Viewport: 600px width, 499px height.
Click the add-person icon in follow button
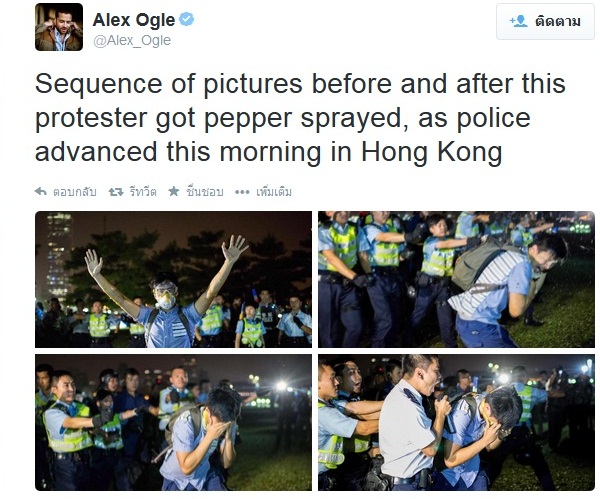(x=518, y=21)
